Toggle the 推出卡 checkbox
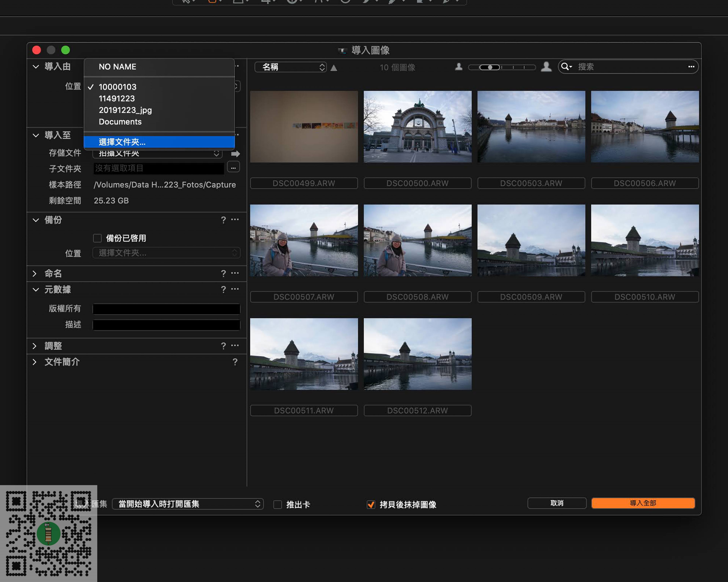728x582 pixels. (278, 504)
